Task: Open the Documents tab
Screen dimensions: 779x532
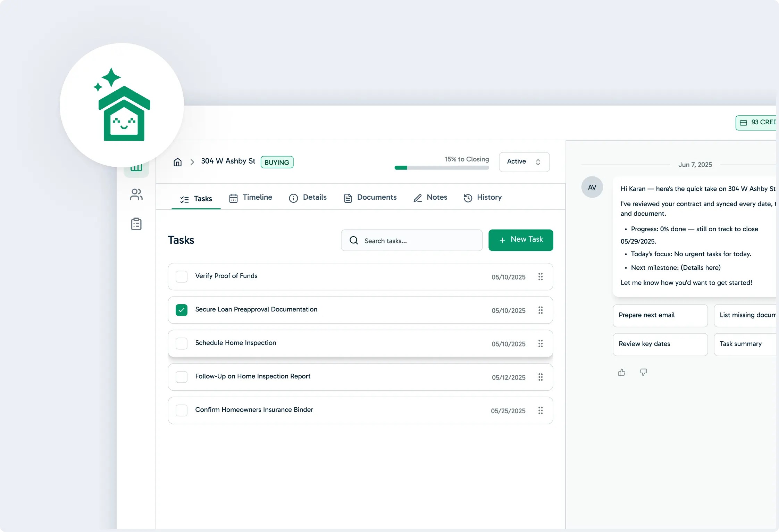Action: pyautogui.click(x=370, y=198)
